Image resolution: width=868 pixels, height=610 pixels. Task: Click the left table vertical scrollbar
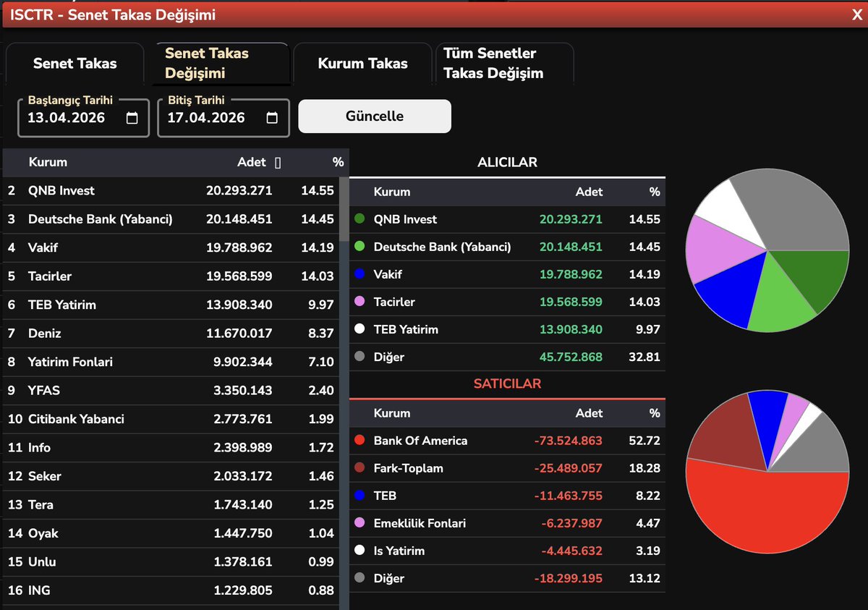(x=344, y=208)
